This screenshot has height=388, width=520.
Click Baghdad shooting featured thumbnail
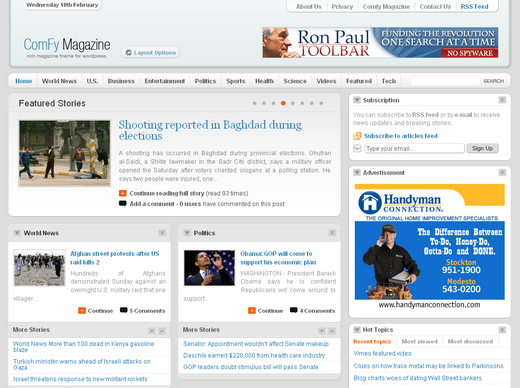[x=64, y=153]
